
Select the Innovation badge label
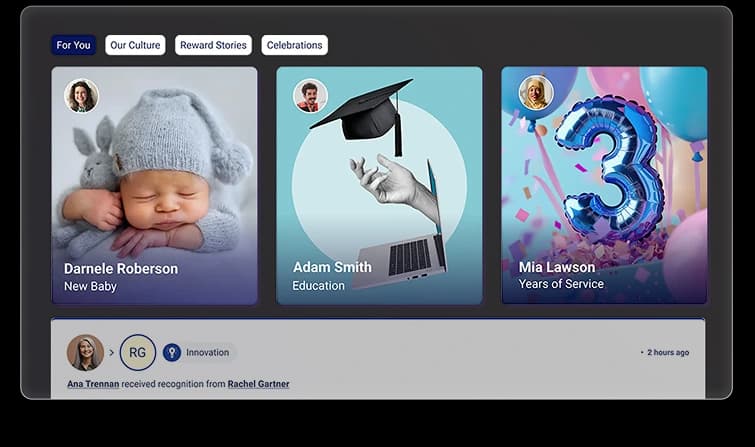207,352
